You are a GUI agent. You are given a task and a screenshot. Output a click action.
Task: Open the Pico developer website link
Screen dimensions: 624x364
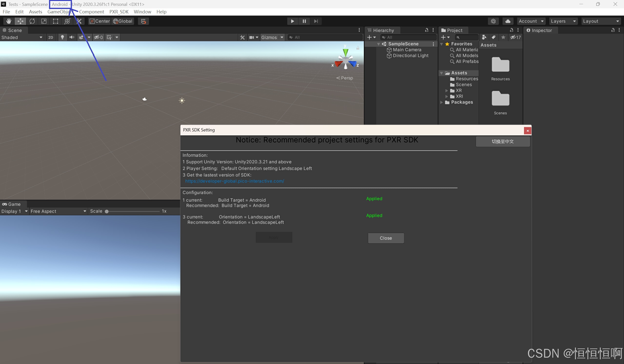[x=234, y=181]
